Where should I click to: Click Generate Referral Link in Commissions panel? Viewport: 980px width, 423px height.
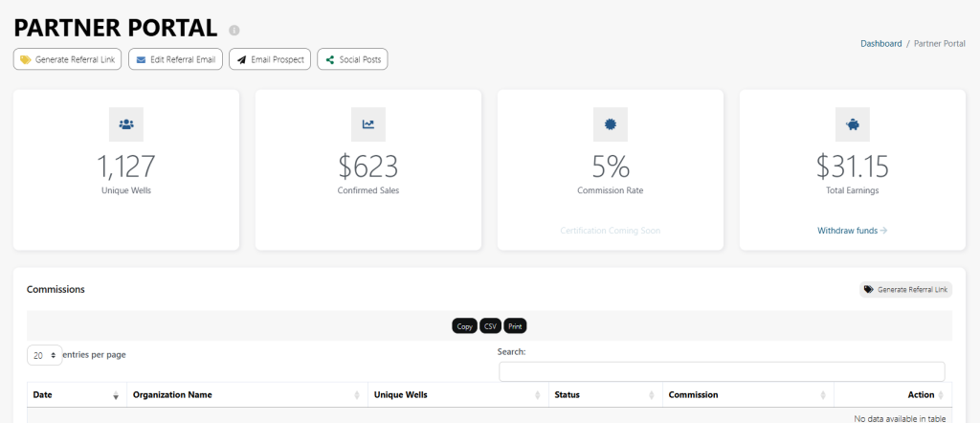coord(905,289)
